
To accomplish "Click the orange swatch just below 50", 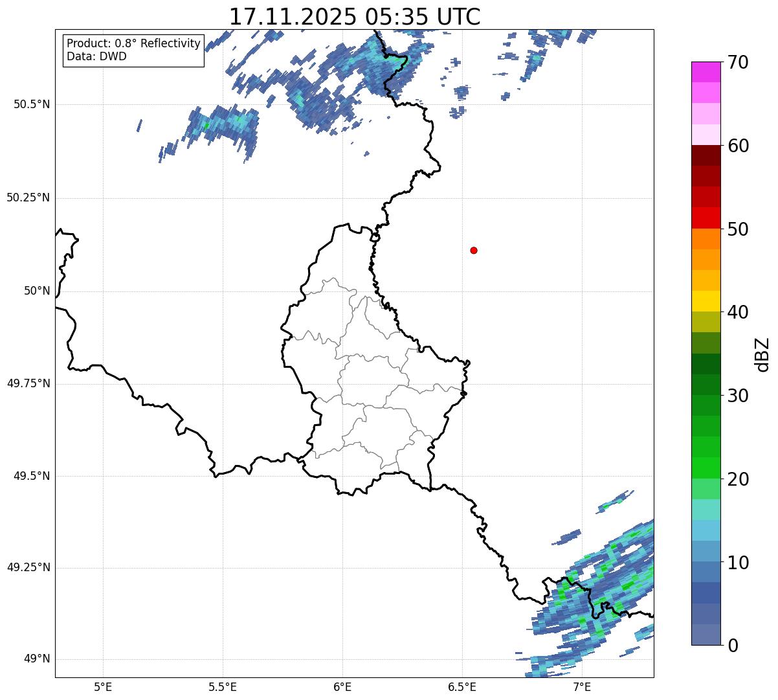I will [706, 239].
